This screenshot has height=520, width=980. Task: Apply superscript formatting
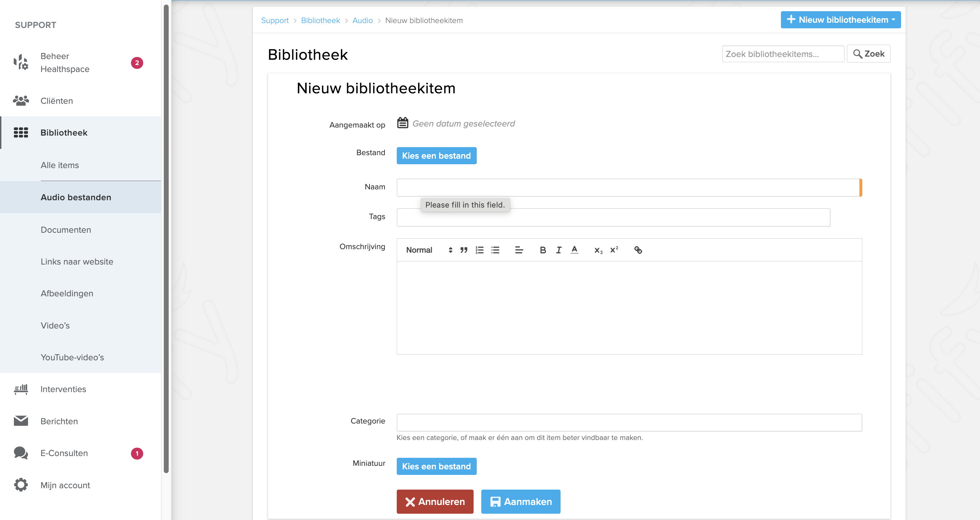[x=614, y=250]
